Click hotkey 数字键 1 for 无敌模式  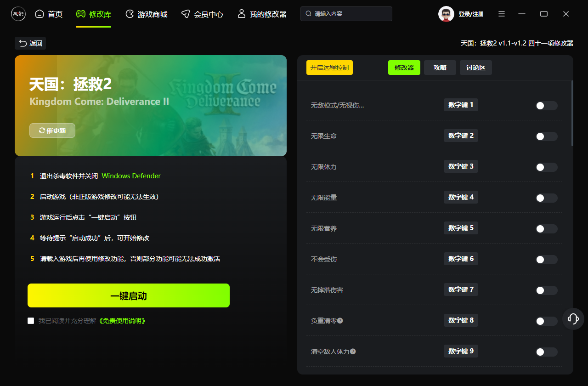[461, 105]
